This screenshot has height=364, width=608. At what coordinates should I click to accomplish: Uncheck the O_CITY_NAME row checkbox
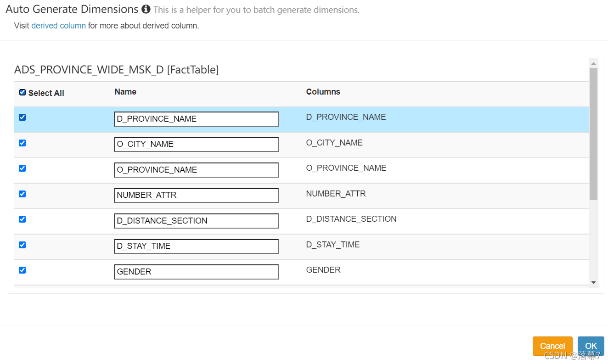click(x=22, y=143)
